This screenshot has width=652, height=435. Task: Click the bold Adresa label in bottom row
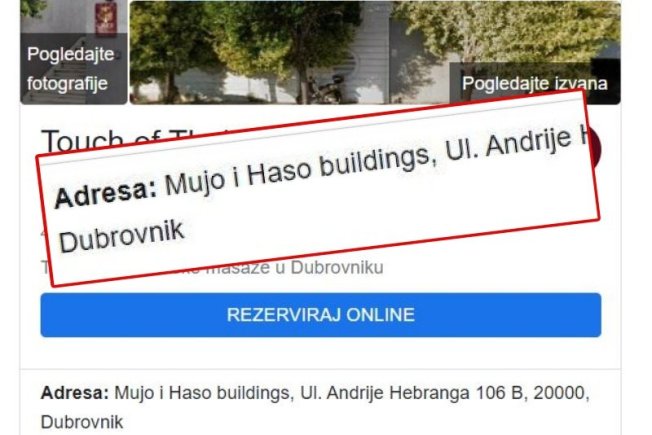coord(74,393)
